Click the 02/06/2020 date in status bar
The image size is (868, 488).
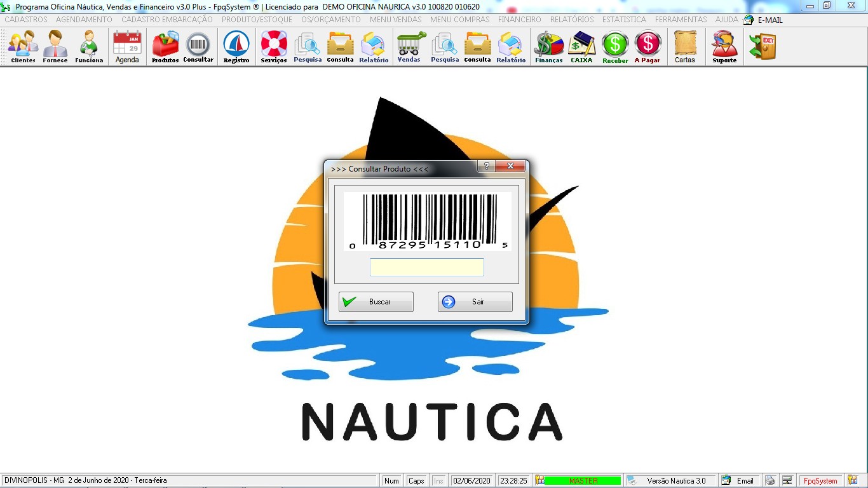click(473, 480)
